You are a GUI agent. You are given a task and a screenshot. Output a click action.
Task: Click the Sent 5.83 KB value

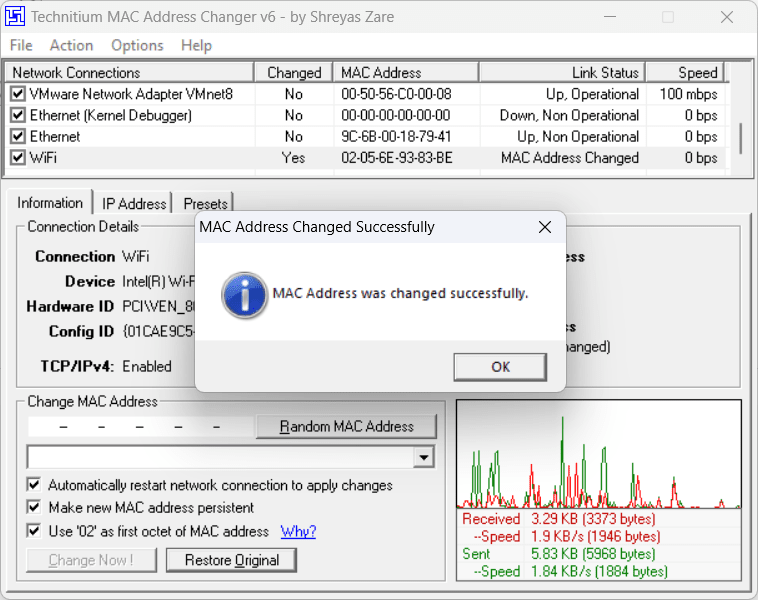click(x=593, y=554)
